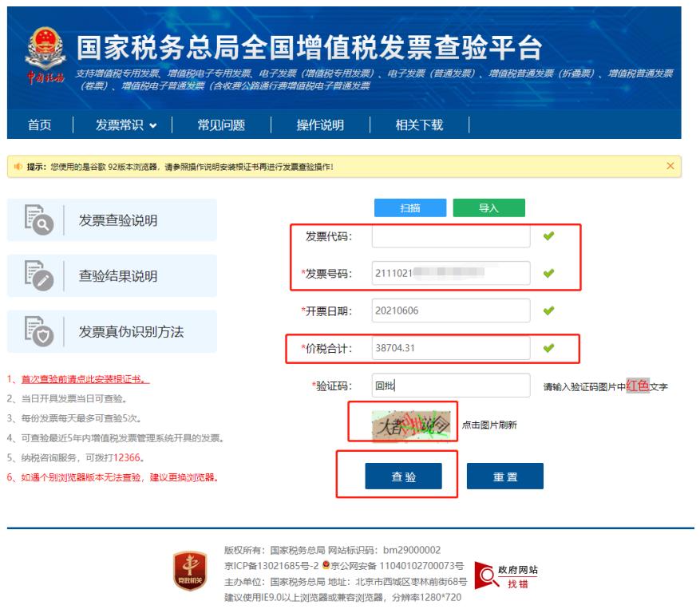700x609 pixels.
Task: Click the 发票真伪识别方法 shield icon
Action: 34,332
